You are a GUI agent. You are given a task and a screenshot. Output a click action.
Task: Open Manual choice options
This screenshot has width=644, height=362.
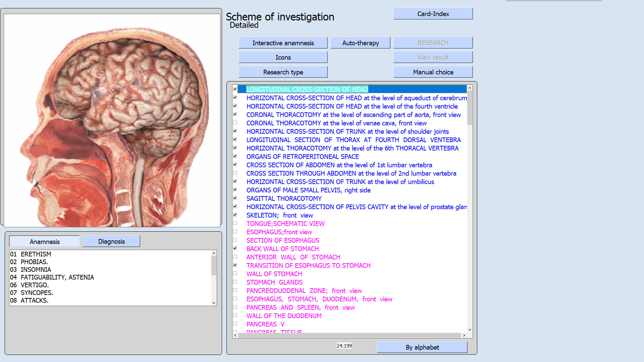[433, 72]
